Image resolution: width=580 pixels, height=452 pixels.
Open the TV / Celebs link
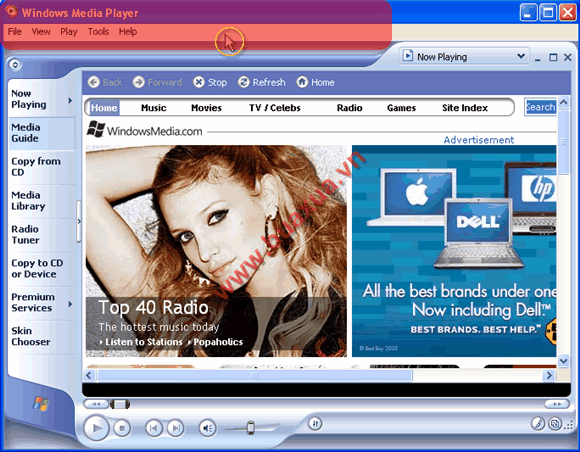[275, 108]
